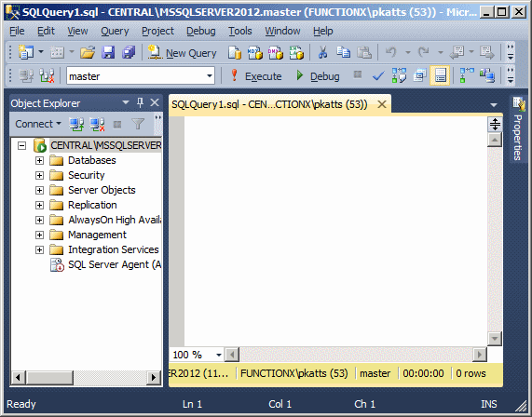Open the 100 % zoom dropdown
Image resolution: width=532 pixels, height=417 pixels.
pos(219,355)
